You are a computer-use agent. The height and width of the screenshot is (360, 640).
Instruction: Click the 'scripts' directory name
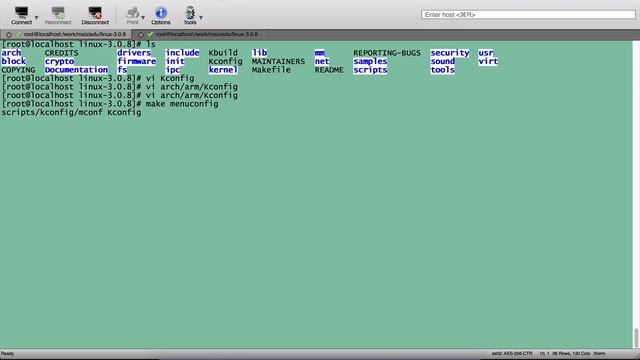click(x=370, y=70)
